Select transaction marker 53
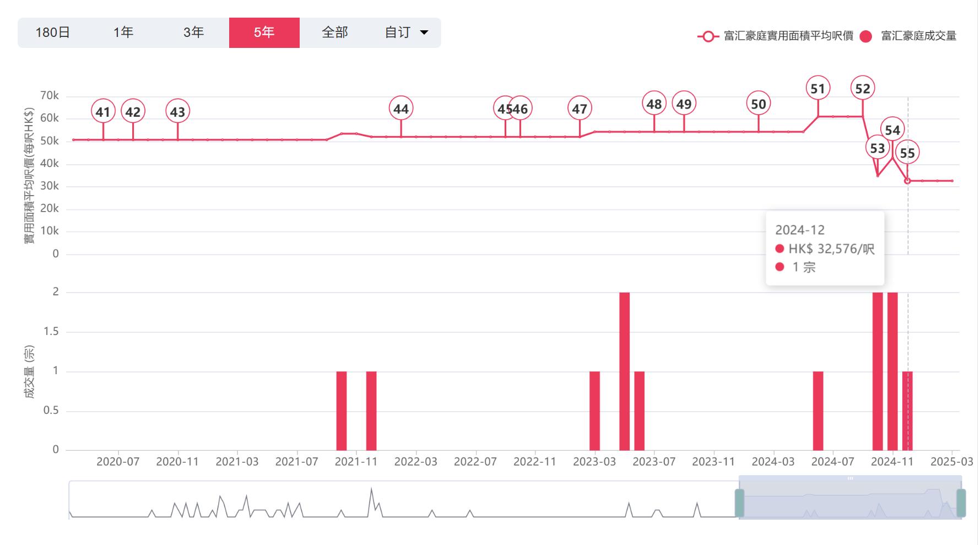 878,148
